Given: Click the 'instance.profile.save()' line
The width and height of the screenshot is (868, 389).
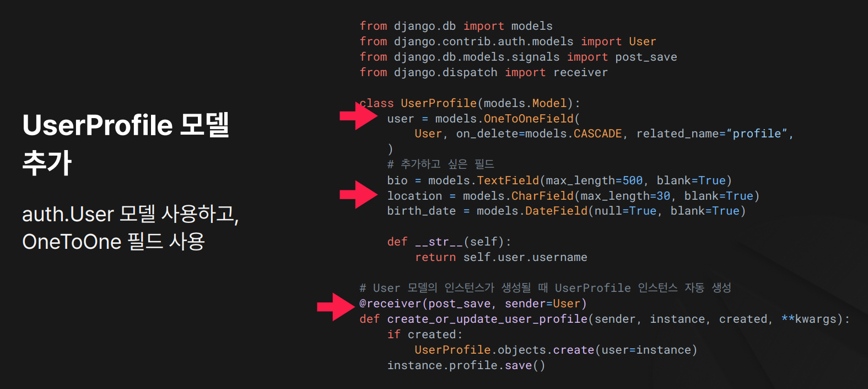Looking at the screenshot, I should pyautogui.click(x=466, y=365).
